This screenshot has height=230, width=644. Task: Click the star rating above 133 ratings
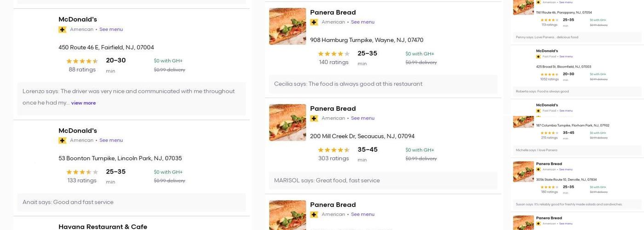(x=82, y=172)
